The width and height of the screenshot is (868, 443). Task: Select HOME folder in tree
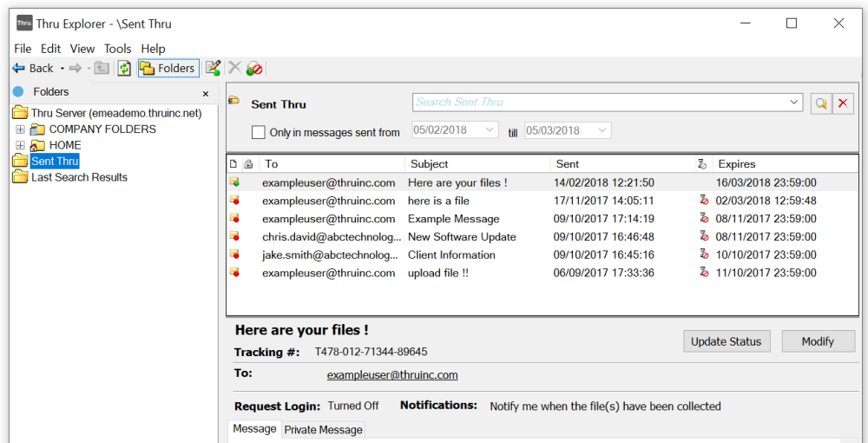(x=65, y=145)
